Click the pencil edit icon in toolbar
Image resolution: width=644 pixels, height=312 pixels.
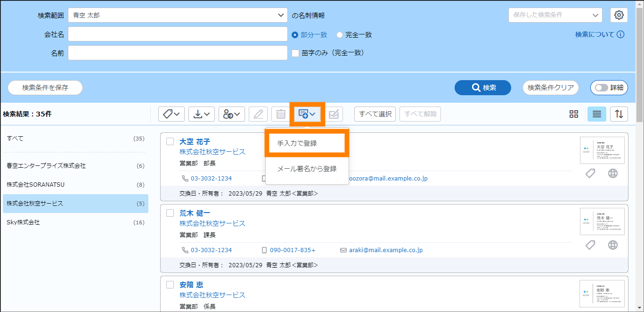258,114
